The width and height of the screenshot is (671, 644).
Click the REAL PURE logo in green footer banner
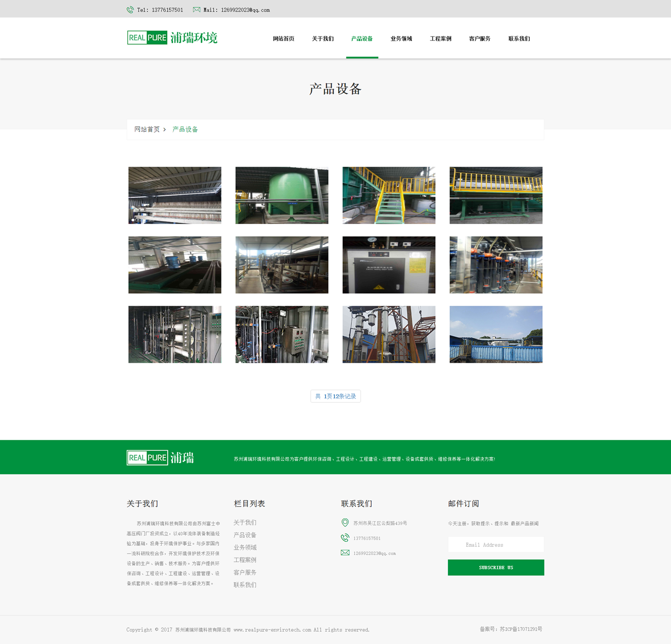click(160, 458)
